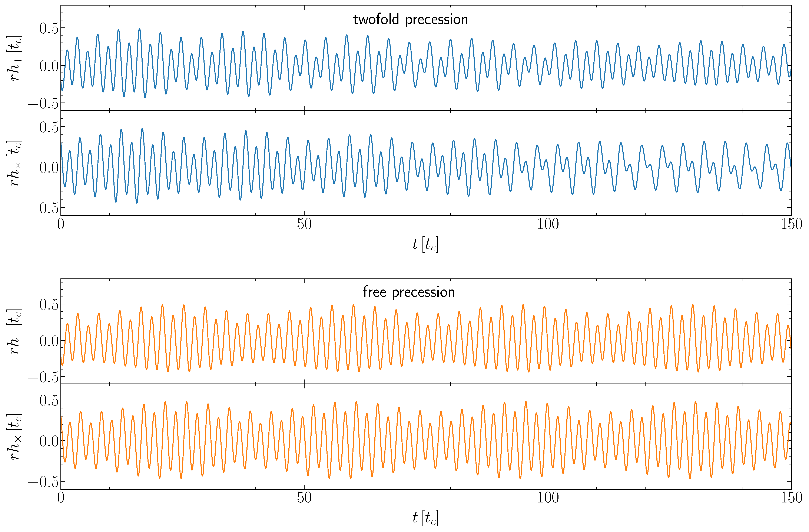The width and height of the screenshot is (809, 532).
Task: Click tick label 150 below blue plots
Action: click(x=791, y=224)
